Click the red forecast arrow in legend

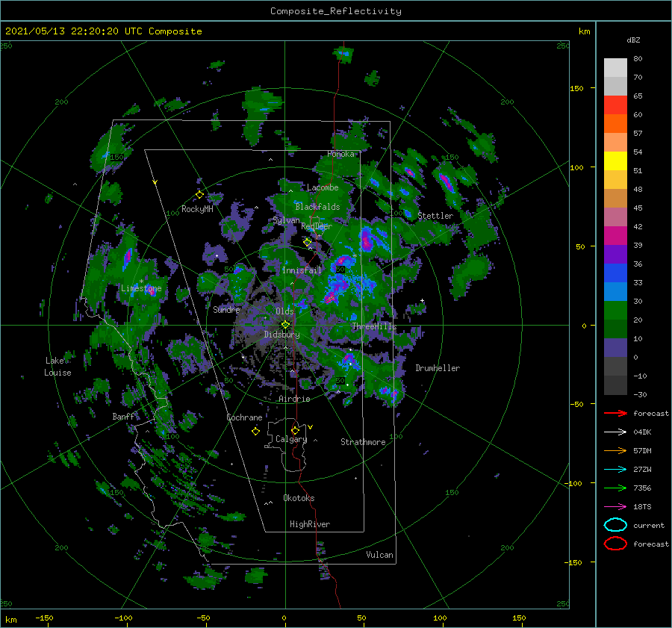coord(615,413)
